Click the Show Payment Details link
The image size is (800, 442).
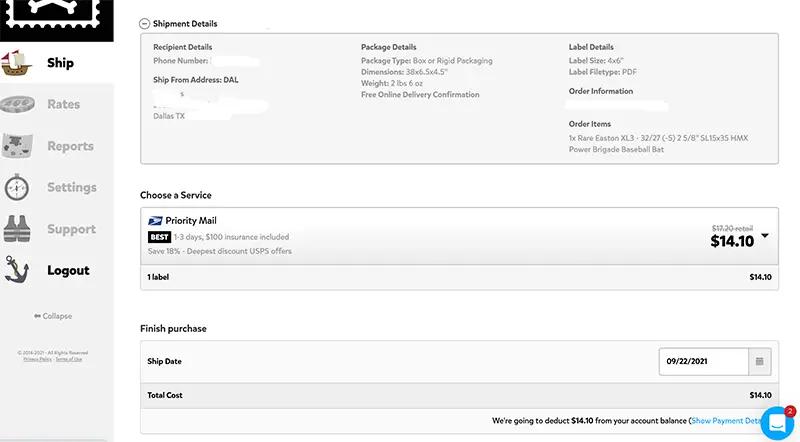pyautogui.click(x=727, y=421)
